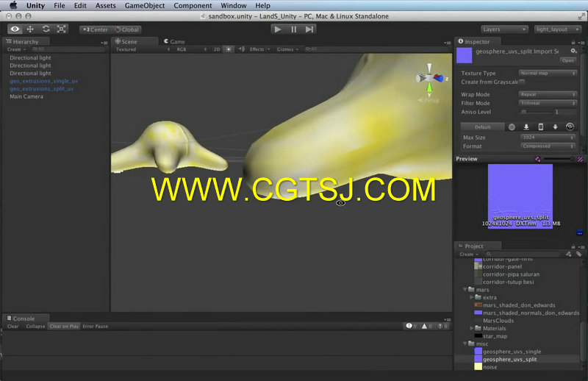Select the Scale tool
The height and width of the screenshot is (381, 588).
tap(61, 29)
